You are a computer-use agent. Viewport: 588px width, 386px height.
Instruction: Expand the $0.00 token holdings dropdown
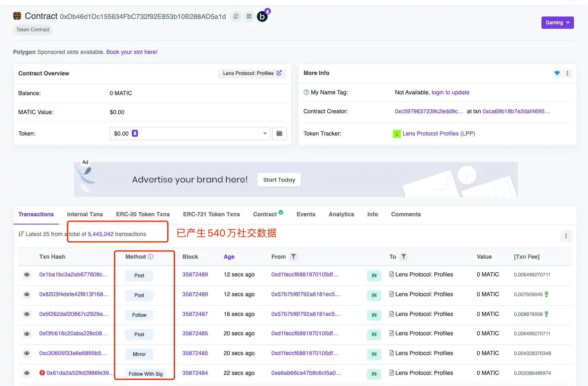pyautogui.click(x=265, y=133)
